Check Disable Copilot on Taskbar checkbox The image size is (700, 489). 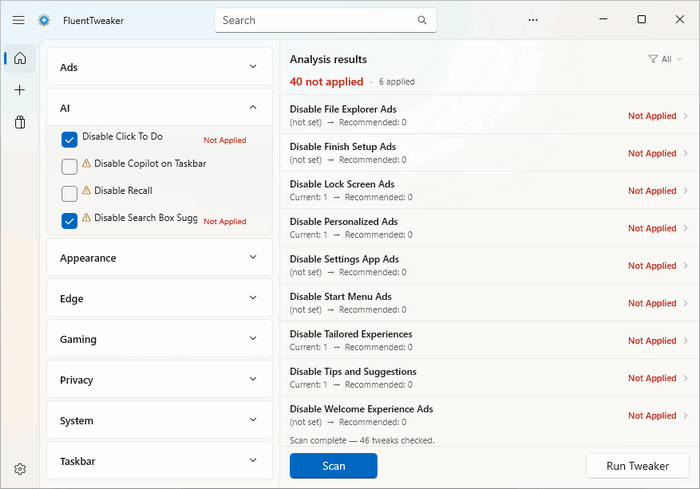(69, 167)
